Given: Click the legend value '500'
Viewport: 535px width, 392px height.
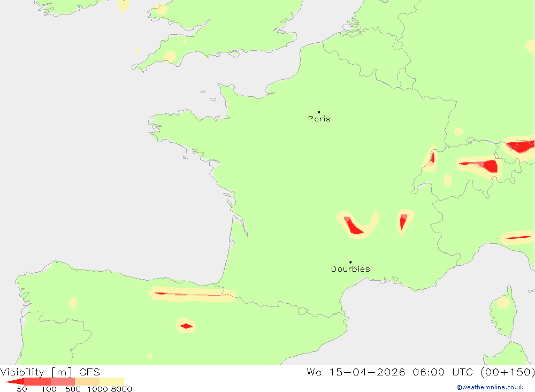Looking at the screenshot, I should click(73, 389).
